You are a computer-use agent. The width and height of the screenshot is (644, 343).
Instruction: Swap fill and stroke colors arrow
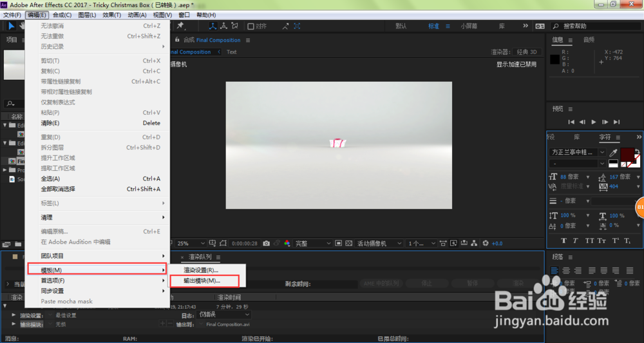click(x=637, y=152)
